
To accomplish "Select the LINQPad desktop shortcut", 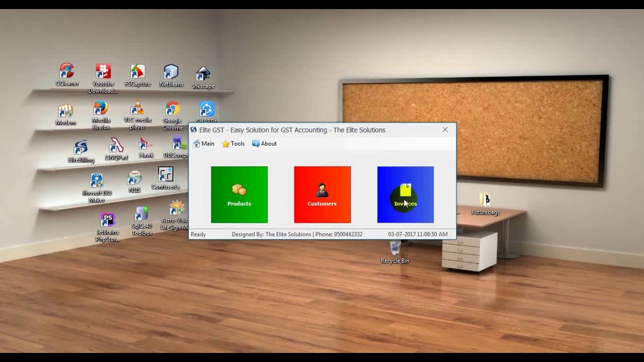I will tap(116, 149).
